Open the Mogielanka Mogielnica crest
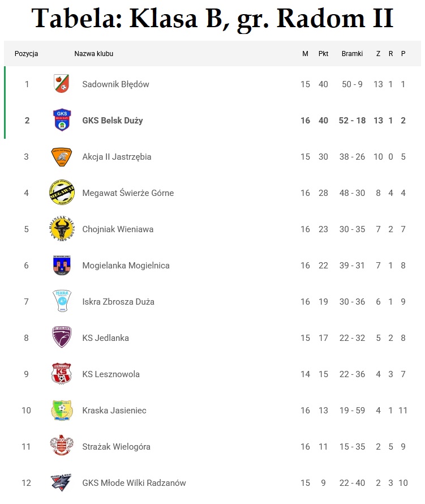Image resolution: width=425 pixels, height=504 pixels. tap(62, 266)
